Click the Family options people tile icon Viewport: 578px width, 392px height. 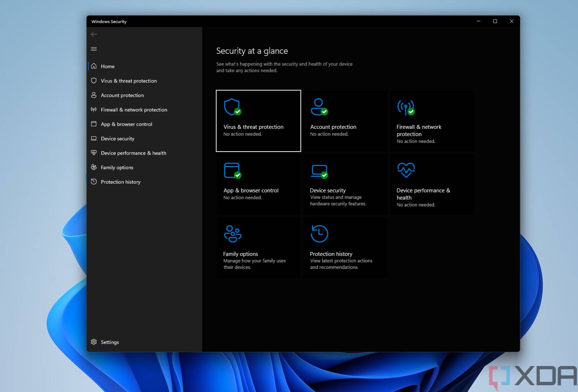click(x=233, y=234)
